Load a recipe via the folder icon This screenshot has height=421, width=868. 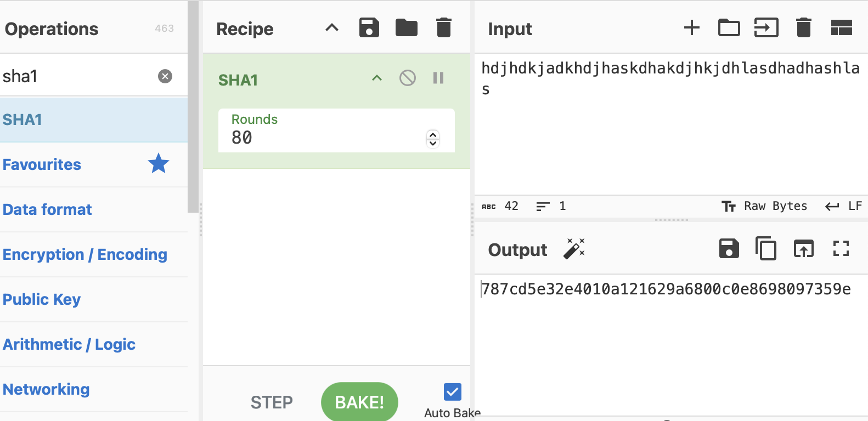(x=406, y=27)
